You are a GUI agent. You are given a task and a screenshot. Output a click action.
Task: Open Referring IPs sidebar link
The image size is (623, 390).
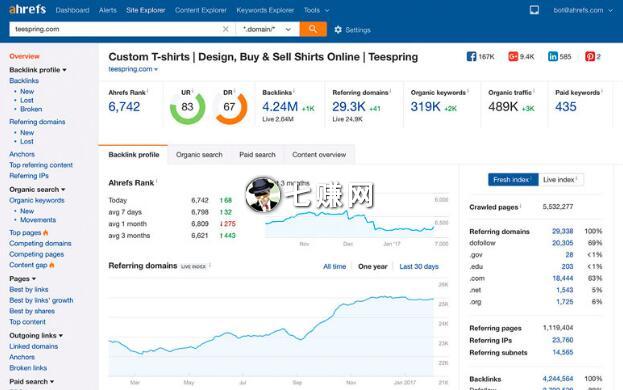[x=29, y=176]
